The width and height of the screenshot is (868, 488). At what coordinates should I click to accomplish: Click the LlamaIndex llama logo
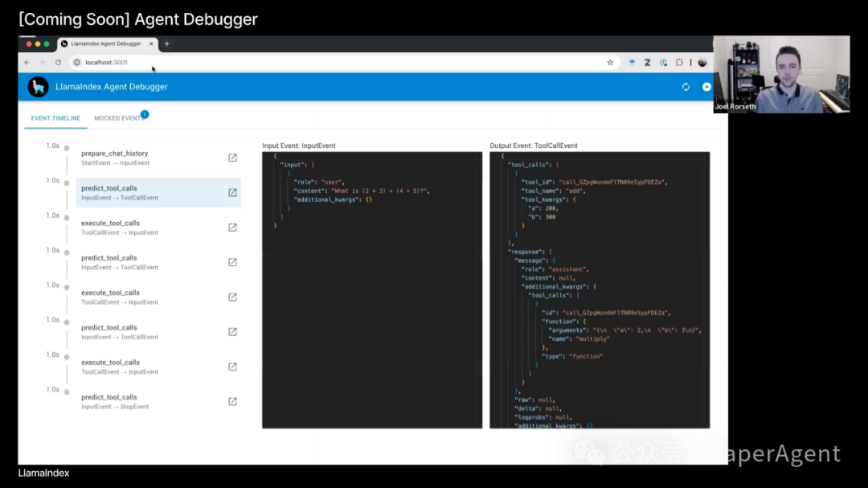pos(38,87)
